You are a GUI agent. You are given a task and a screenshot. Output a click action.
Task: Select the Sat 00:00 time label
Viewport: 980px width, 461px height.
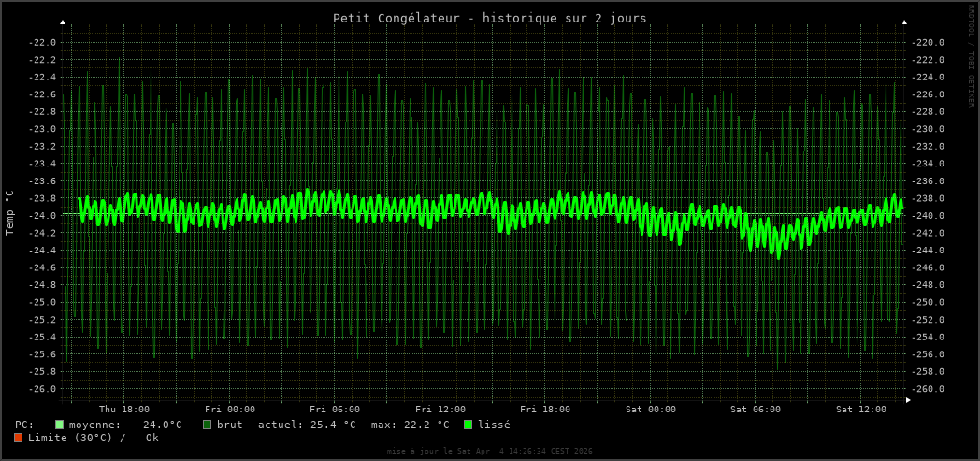tap(651, 410)
